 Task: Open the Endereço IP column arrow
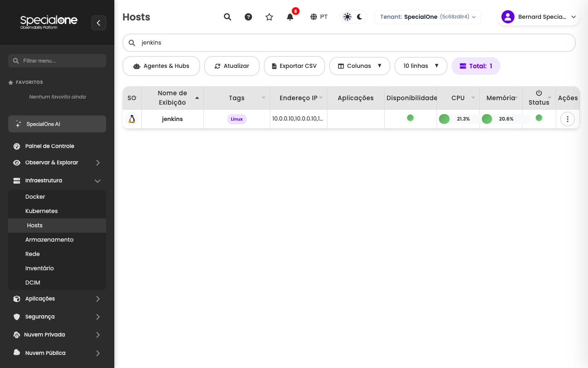321,98
